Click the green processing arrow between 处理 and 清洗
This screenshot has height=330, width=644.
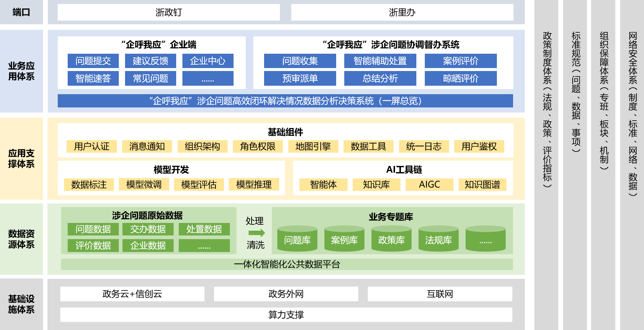point(256,233)
